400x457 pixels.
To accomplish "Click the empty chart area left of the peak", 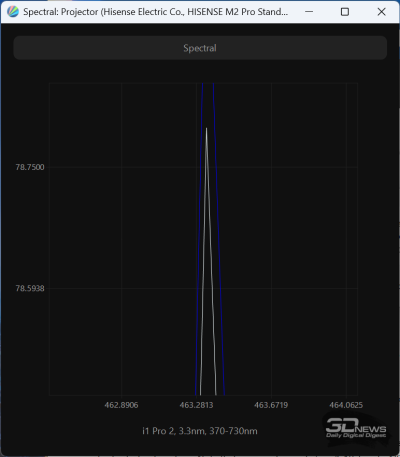I will [x=123, y=233].
